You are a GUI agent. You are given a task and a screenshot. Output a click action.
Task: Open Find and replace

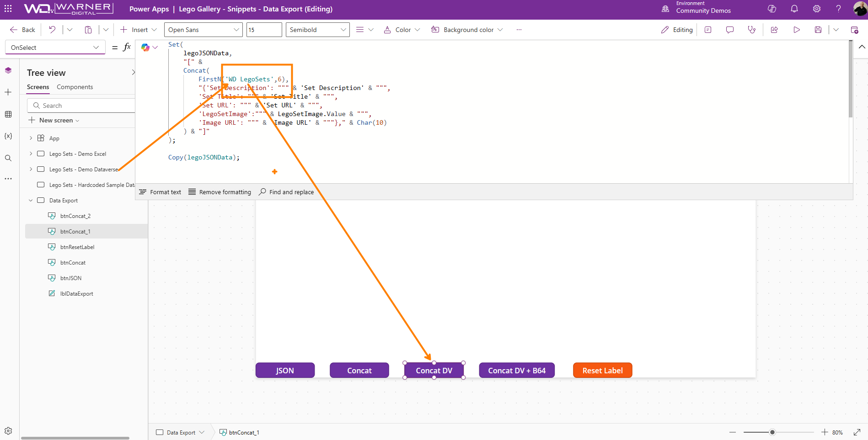coord(286,192)
